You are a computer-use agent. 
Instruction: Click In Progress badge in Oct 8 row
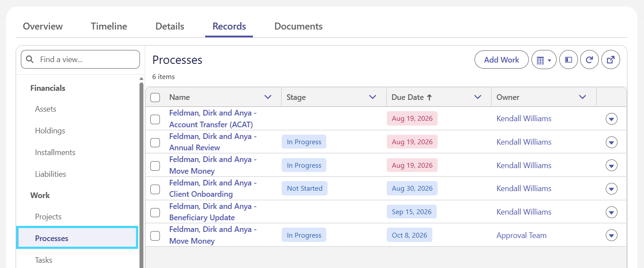point(304,235)
